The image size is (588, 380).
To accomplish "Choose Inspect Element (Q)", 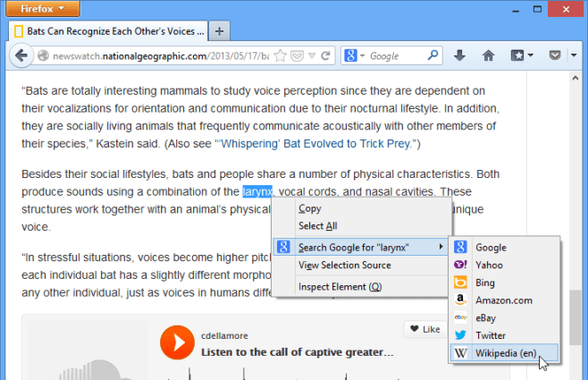I will click(x=362, y=287).
